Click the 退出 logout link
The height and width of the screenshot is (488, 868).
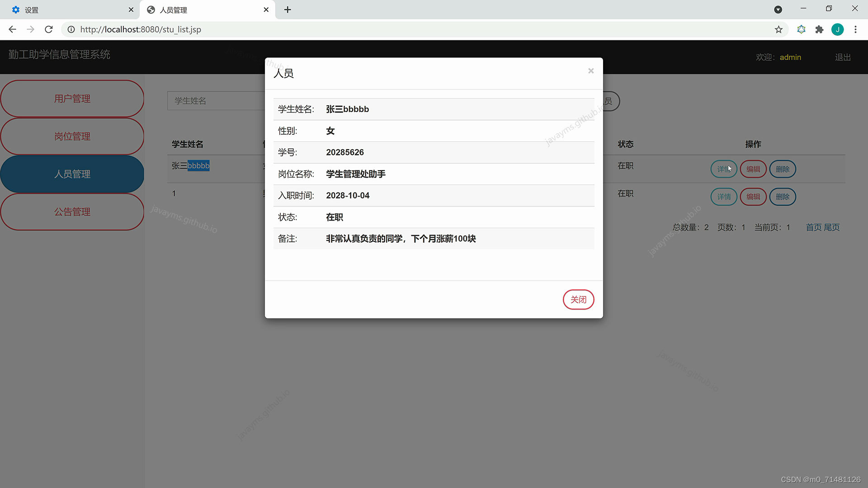[x=843, y=57]
